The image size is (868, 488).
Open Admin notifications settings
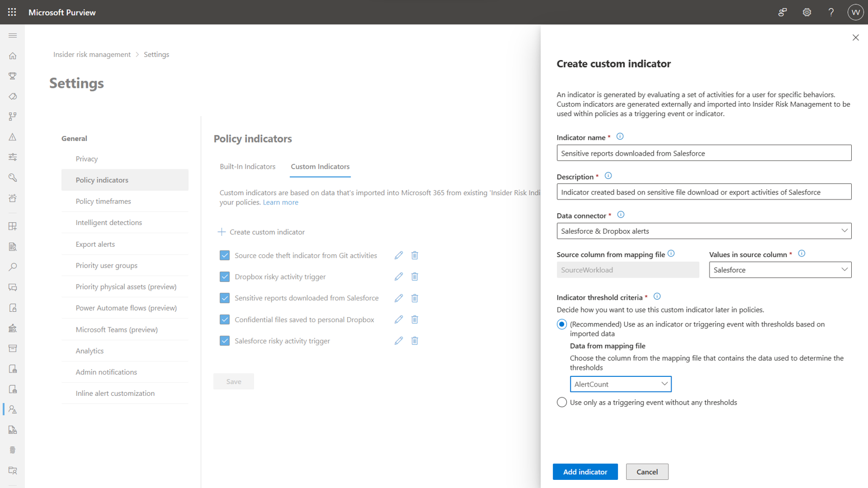point(125,372)
